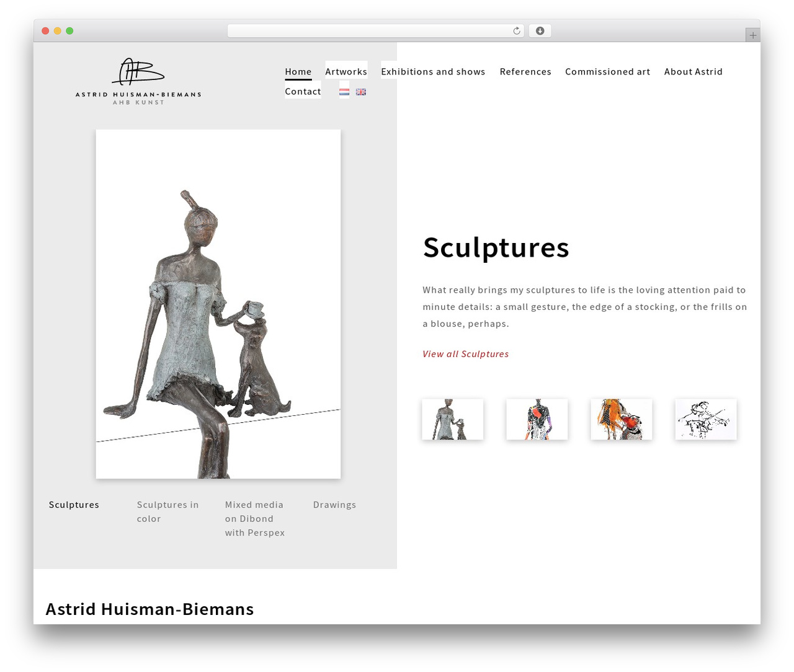Open the Artworks menu item
This screenshot has width=794, height=672.
coord(346,72)
